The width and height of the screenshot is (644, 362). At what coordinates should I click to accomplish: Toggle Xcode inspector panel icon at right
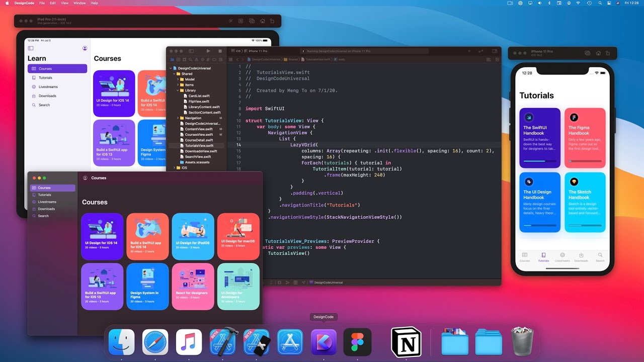494,51
